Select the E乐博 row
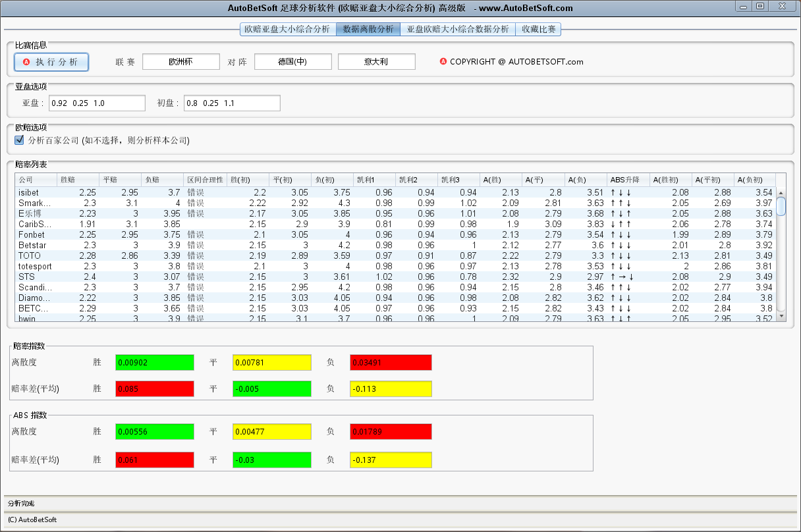 click(395, 213)
